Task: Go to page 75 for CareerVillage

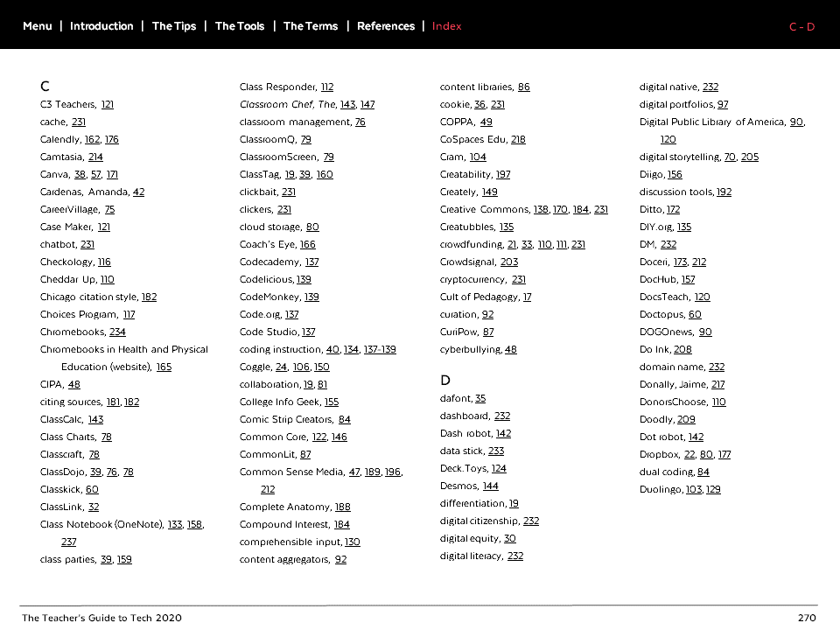Action: coord(109,209)
